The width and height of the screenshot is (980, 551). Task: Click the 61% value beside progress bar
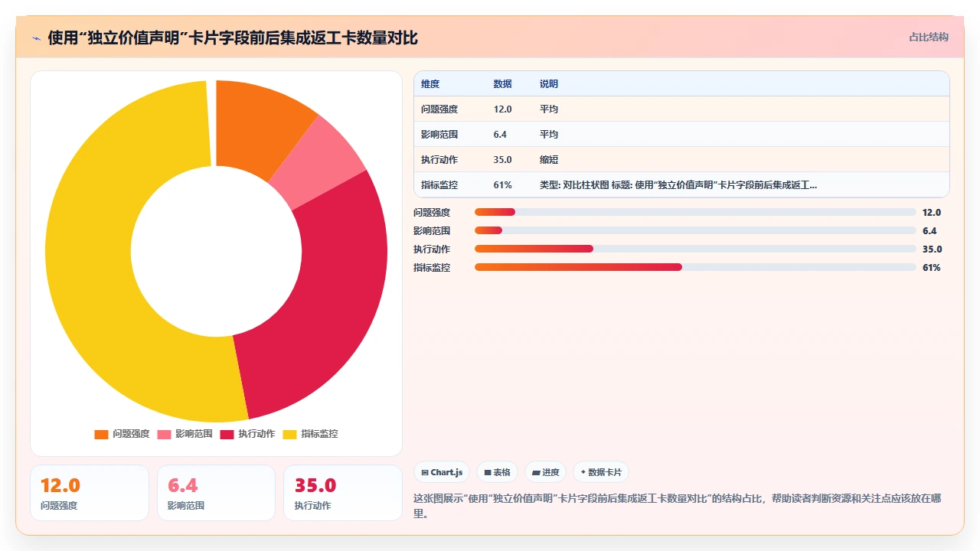[932, 267]
